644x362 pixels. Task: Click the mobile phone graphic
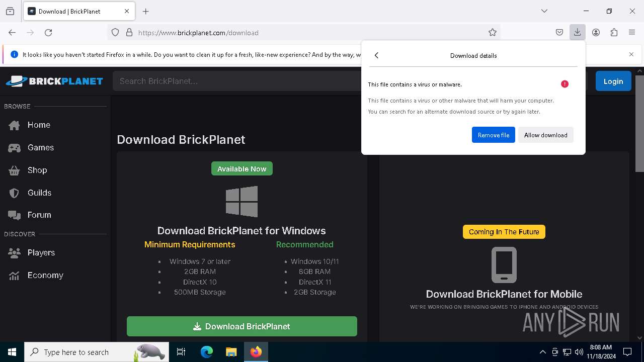[x=504, y=265]
